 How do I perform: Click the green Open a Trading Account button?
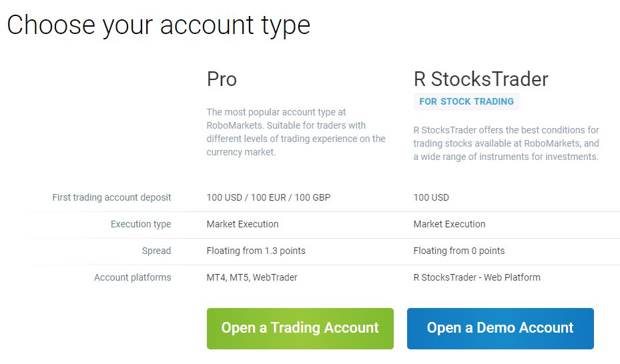coord(300,329)
